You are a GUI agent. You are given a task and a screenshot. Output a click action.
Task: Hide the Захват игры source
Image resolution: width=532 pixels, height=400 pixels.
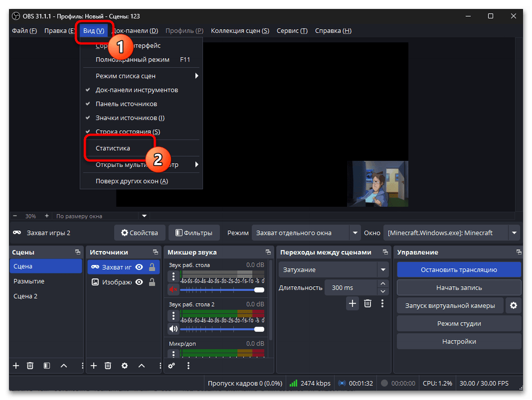click(139, 267)
